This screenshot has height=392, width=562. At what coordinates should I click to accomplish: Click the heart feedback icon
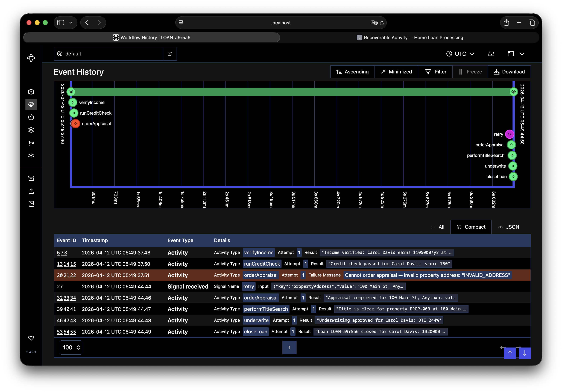click(x=31, y=338)
